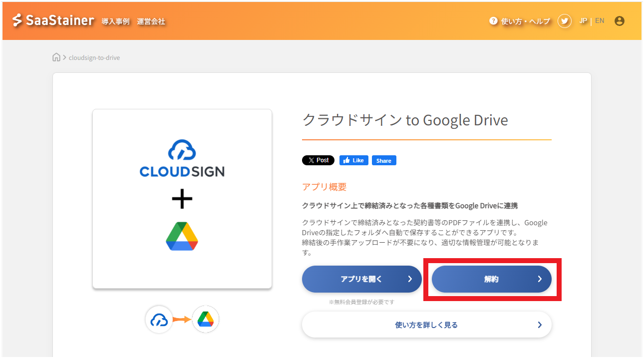The image size is (644, 358).
Task: Open the Twitter bird icon
Action: [x=565, y=21]
